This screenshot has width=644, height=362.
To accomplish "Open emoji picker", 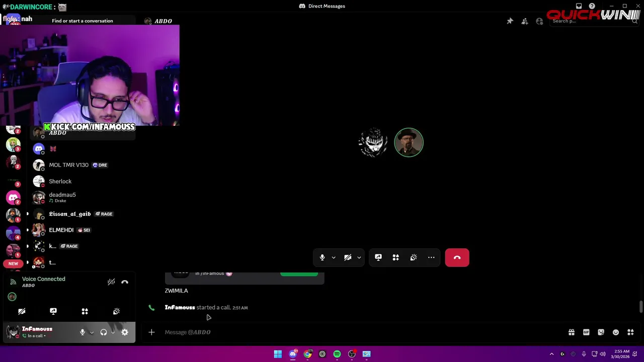I will click(616, 332).
